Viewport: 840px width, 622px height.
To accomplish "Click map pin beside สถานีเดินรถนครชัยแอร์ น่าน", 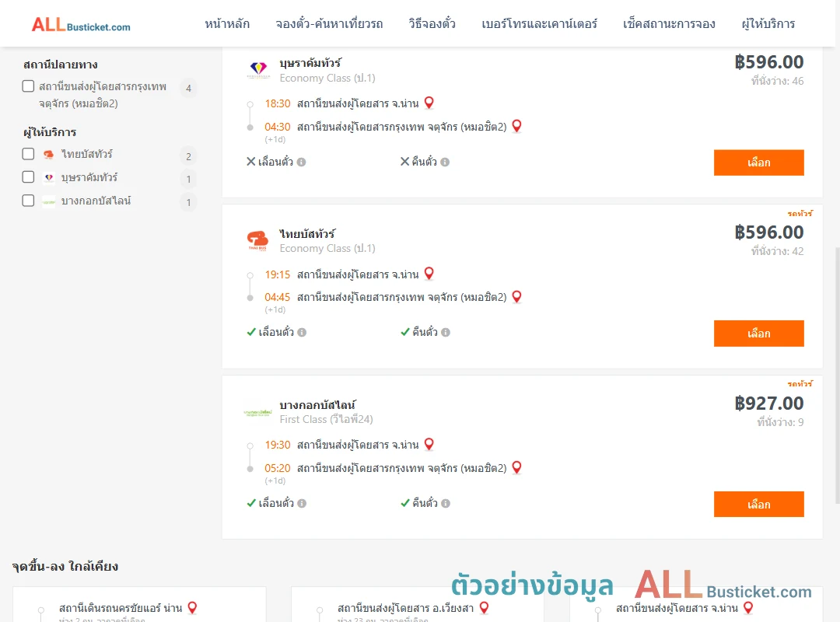I will point(192,607).
